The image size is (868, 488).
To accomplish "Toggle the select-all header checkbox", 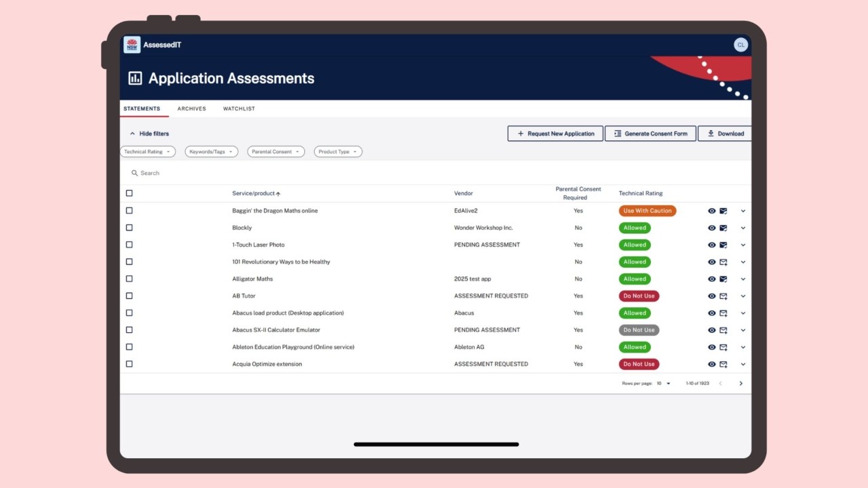I will click(x=130, y=193).
